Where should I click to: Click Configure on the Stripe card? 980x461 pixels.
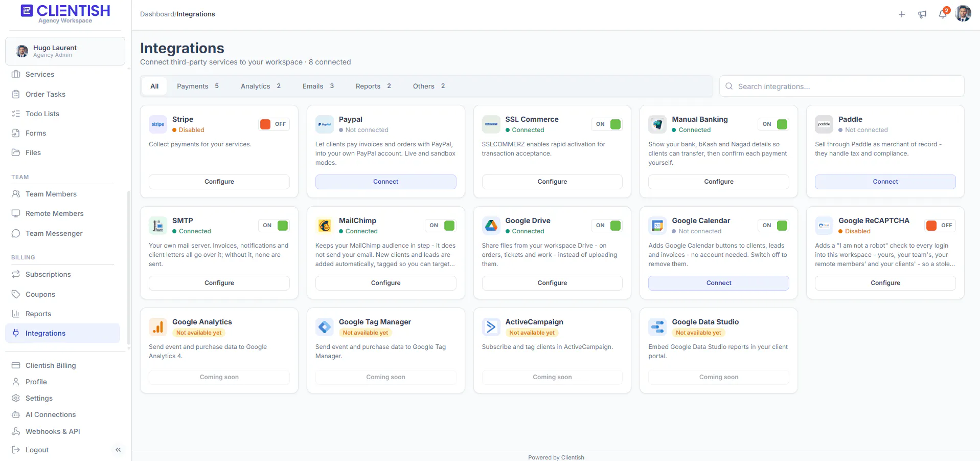pyautogui.click(x=219, y=182)
